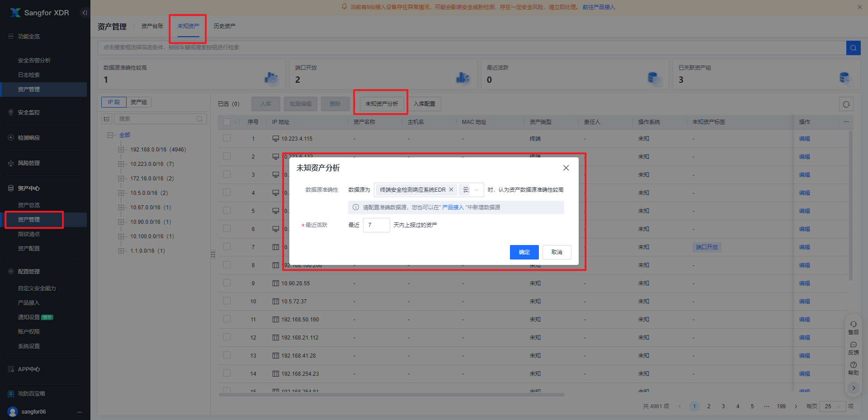Viewport: 868px width, 420px height.
Task: Collapse the left sidebar navigation
Action: coord(84,13)
